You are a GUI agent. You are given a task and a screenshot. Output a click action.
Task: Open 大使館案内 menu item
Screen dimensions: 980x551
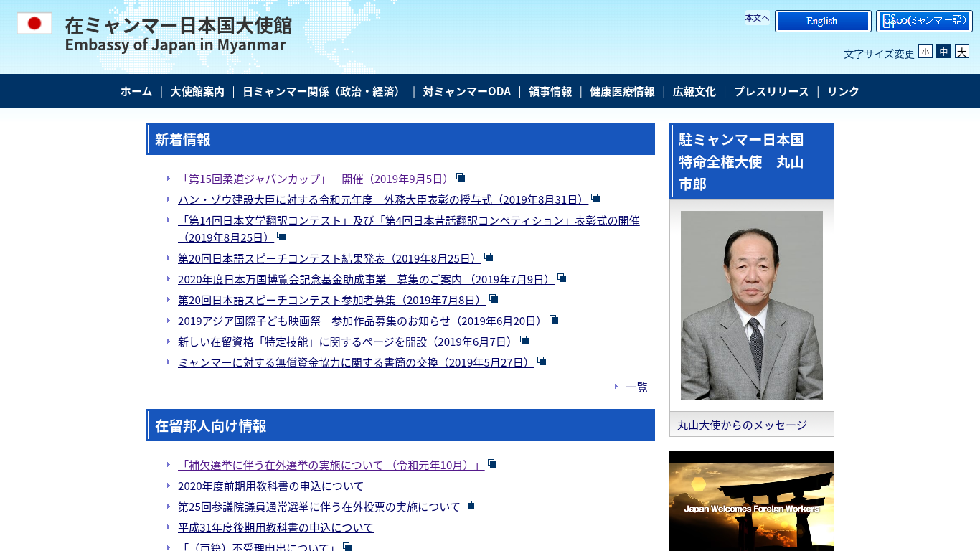(197, 91)
